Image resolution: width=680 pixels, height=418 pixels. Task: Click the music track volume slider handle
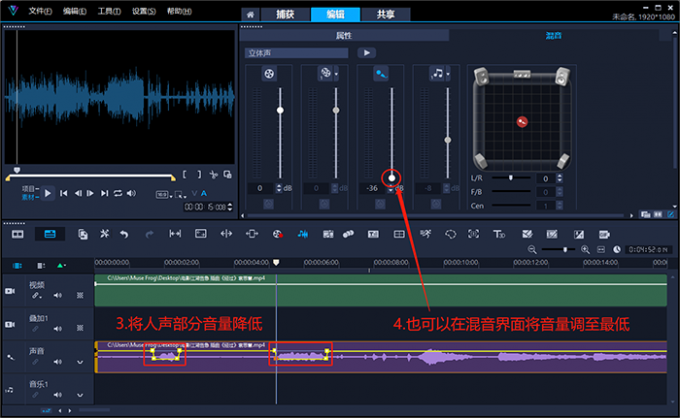coord(448,140)
